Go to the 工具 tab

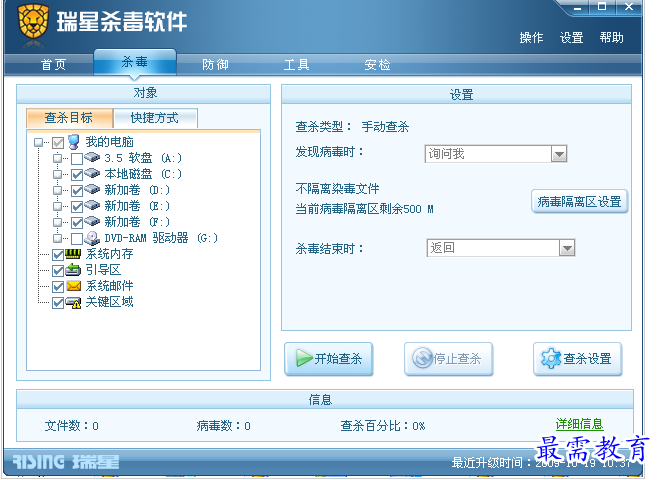tap(297, 65)
